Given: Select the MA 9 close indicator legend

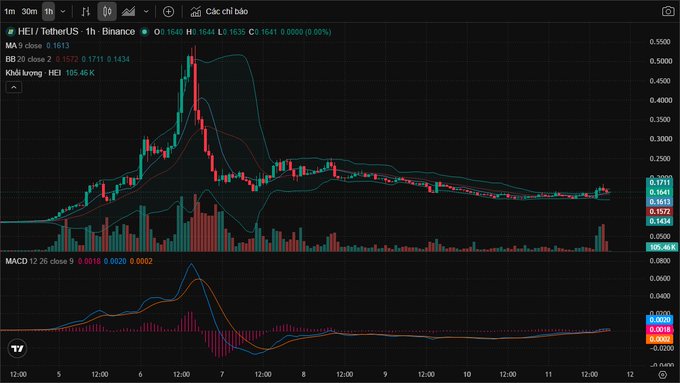Looking at the screenshot, I should point(23,46).
